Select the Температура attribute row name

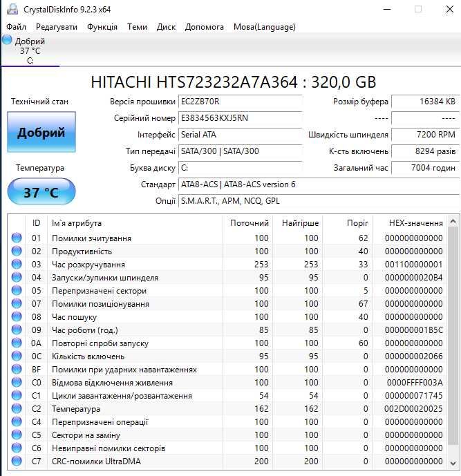pos(76,409)
